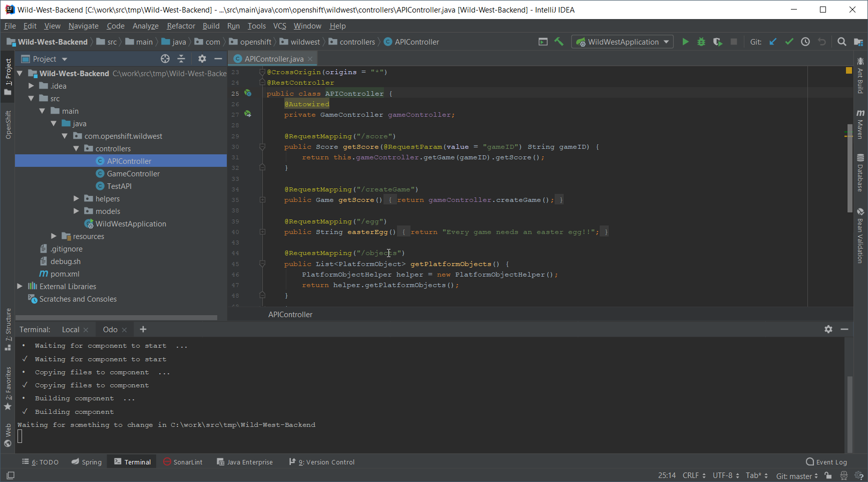The image size is (868, 482).
Task: Open Bean Validation tool window
Action: coord(860,235)
